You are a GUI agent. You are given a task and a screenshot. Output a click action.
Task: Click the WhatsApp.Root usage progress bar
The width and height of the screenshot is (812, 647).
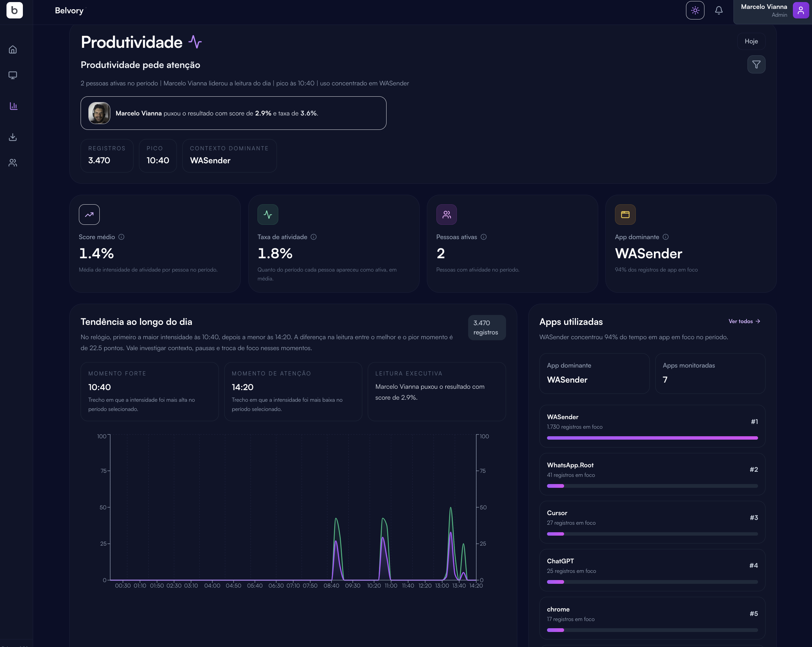652,486
